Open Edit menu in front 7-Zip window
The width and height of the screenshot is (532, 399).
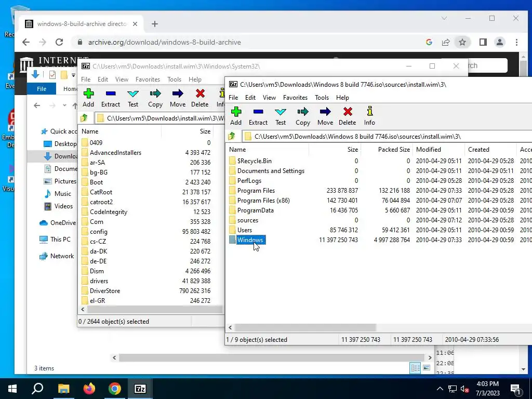coord(250,97)
